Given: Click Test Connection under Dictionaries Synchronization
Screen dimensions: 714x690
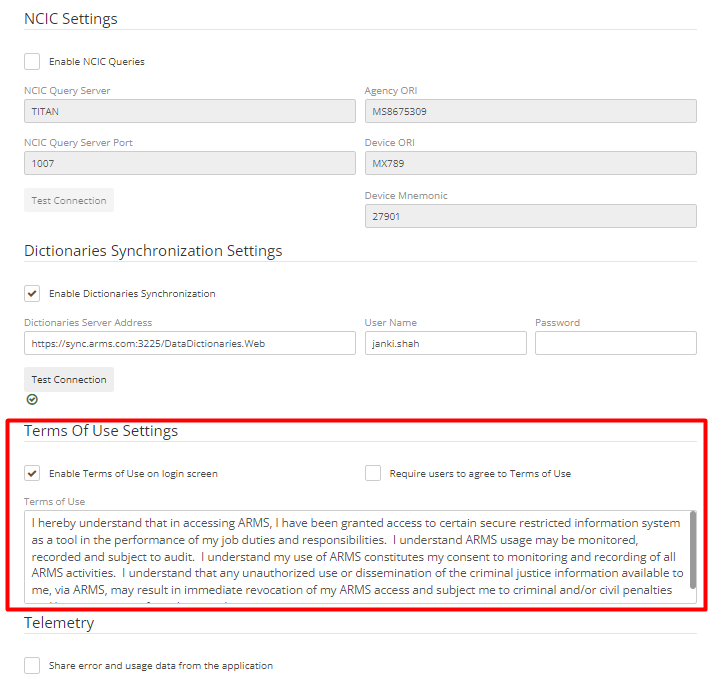Looking at the screenshot, I should click(69, 379).
